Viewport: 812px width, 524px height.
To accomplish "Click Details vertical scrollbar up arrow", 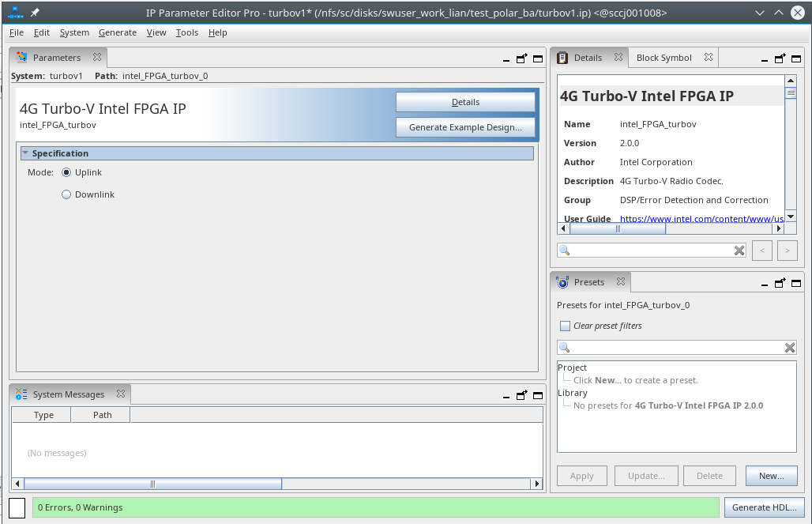I will pos(790,81).
